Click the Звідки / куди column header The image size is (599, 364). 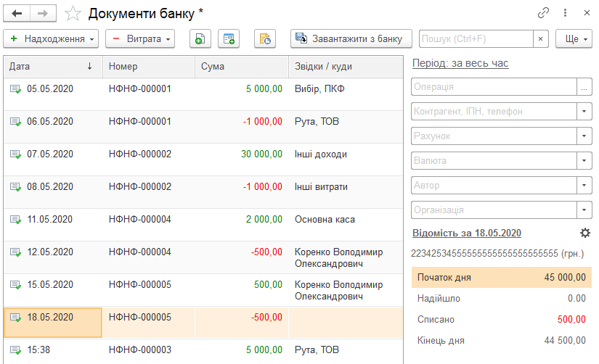[x=346, y=67]
